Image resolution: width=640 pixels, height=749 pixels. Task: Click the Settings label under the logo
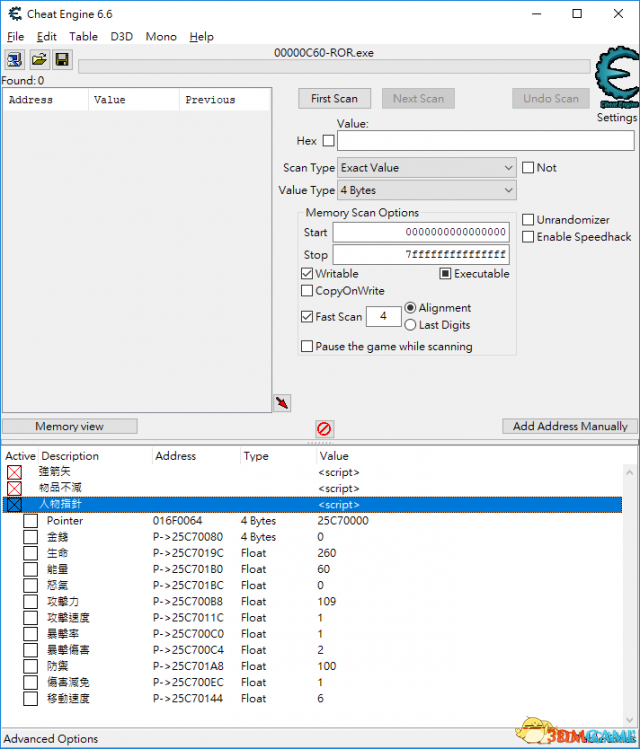pyautogui.click(x=617, y=118)
